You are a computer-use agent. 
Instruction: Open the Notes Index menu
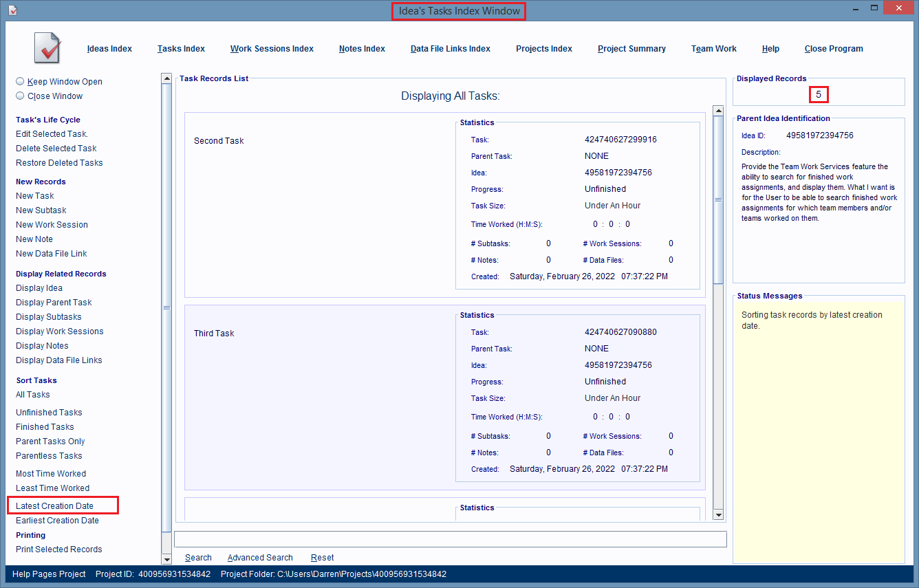tap(362, 49)
